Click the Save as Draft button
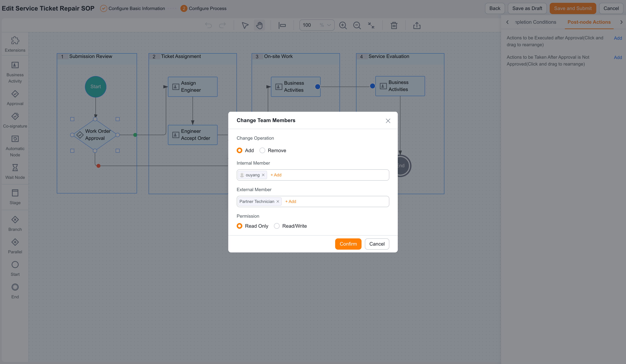The image size is (626, 364). click(x=527, y=8)
